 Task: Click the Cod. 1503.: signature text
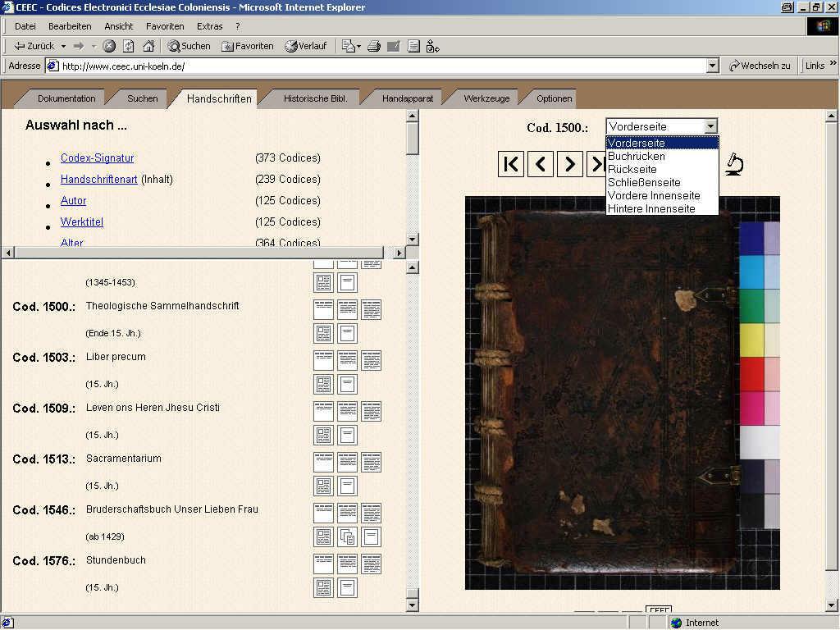coord(44,358)
